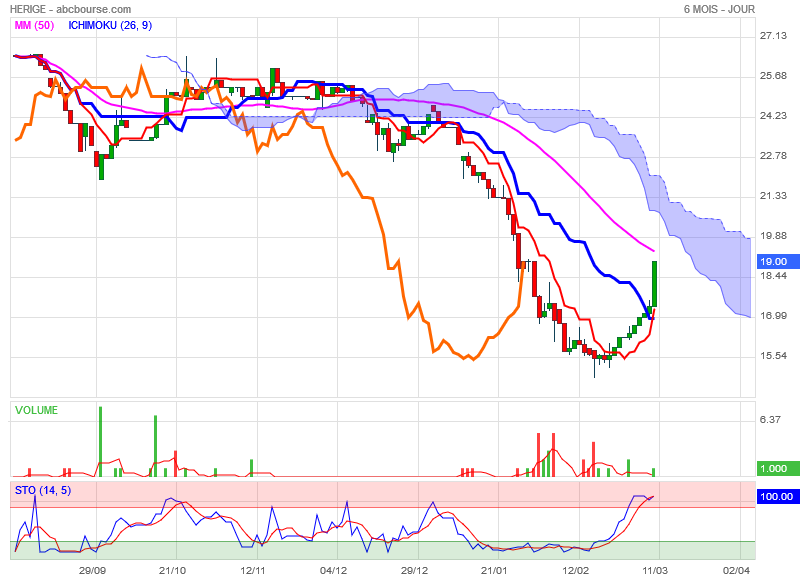This screenshot has height=580, width=800.
Task: Click the 12/11 date axis label
Action: pyautogui.click(x=253, y=570)
